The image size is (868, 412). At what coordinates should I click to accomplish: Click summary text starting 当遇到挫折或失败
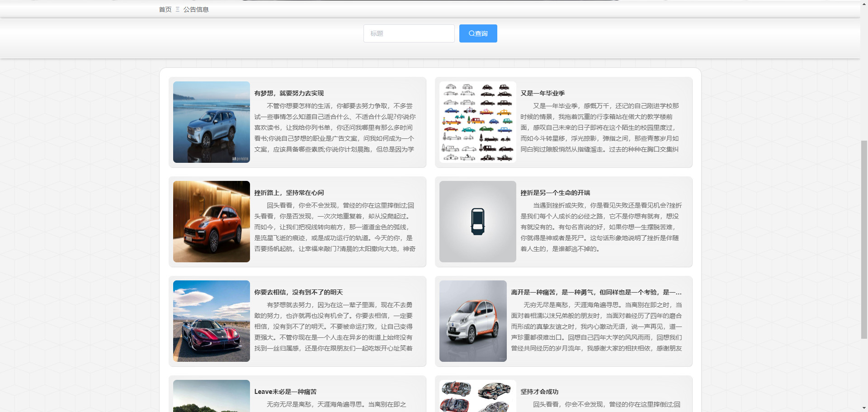tap(601, 227)
